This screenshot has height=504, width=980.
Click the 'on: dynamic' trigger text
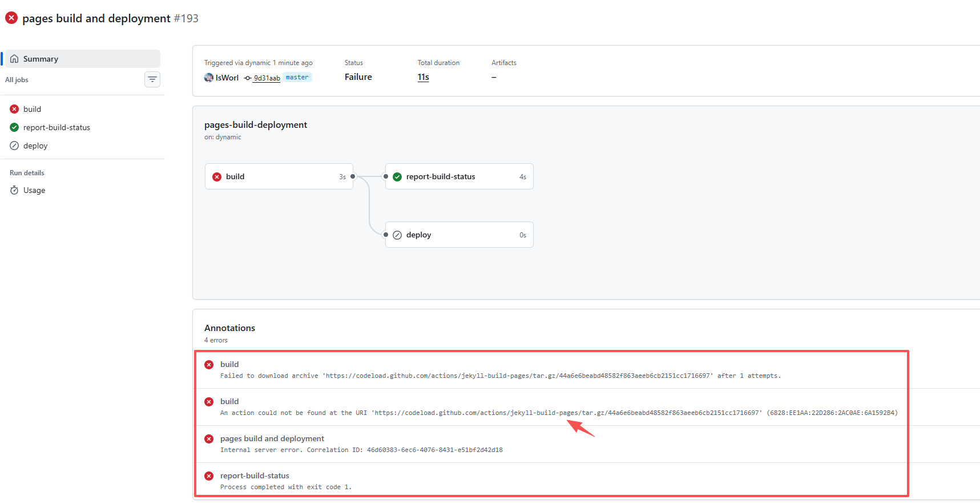(223, 137)
